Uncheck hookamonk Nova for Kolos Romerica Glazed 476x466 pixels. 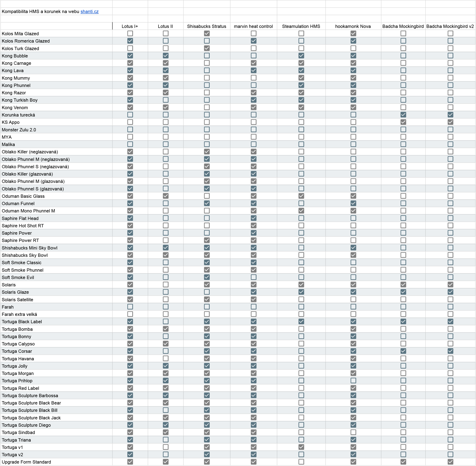pos(353,41)
